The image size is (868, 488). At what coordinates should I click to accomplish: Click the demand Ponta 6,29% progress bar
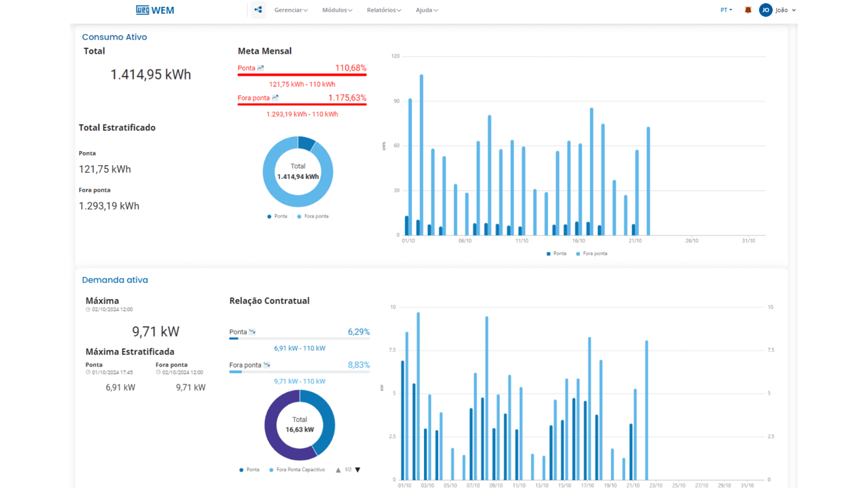tap(299, 338)
